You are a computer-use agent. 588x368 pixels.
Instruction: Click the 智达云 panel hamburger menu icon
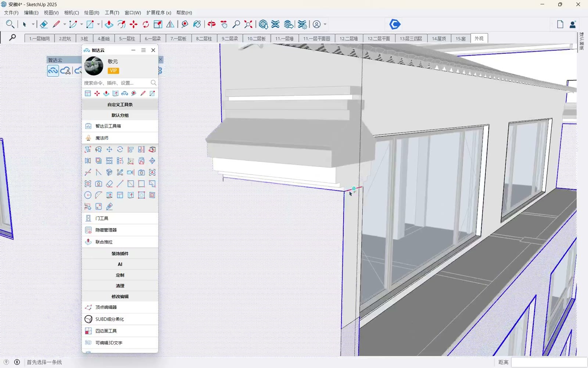pos(143,50)
